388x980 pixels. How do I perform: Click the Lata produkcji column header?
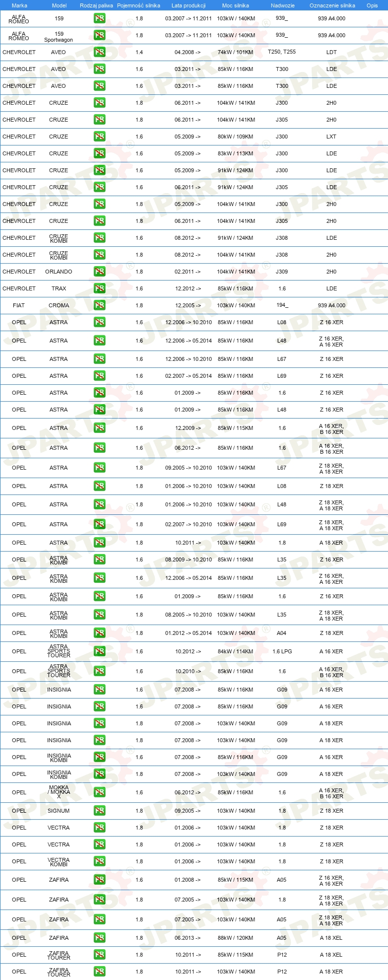click(x=189, y=5)
